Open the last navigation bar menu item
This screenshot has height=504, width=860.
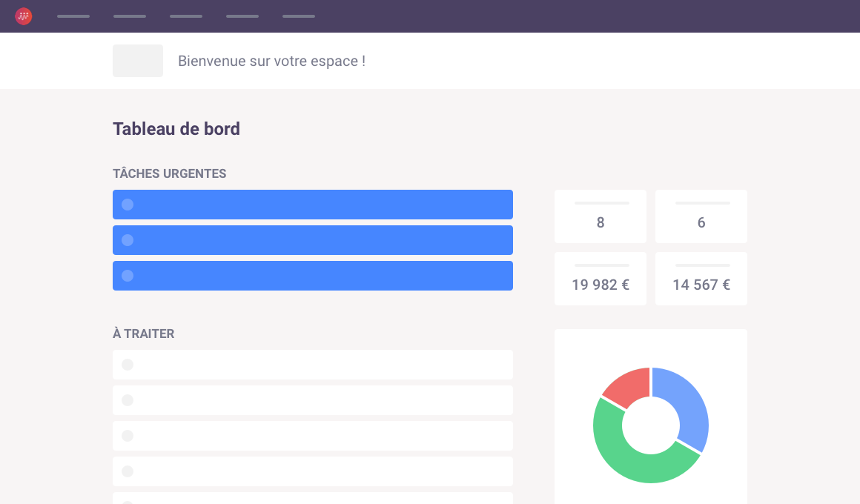tap(299, 16)
